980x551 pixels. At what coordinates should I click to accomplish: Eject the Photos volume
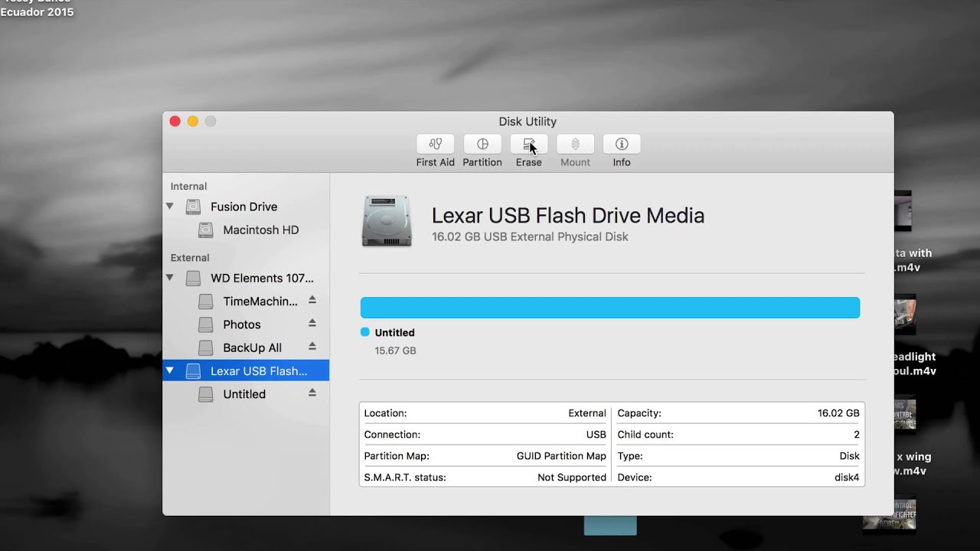click(x=312, y=323)
